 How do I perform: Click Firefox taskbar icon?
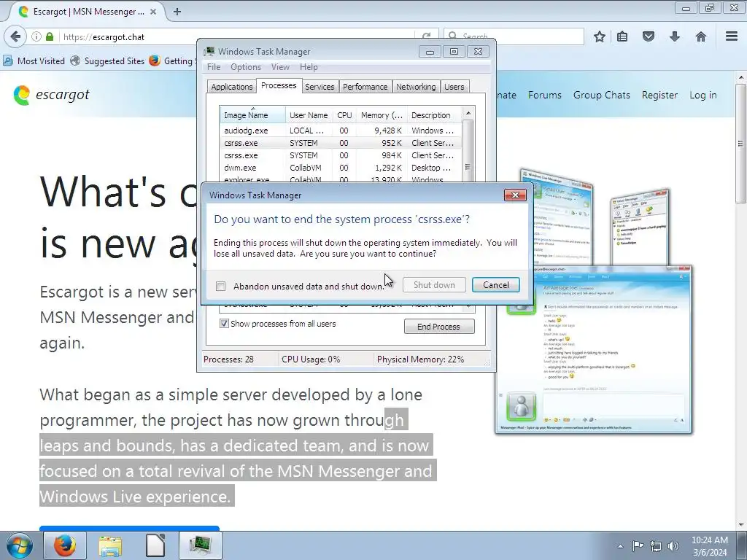(65, 545)
